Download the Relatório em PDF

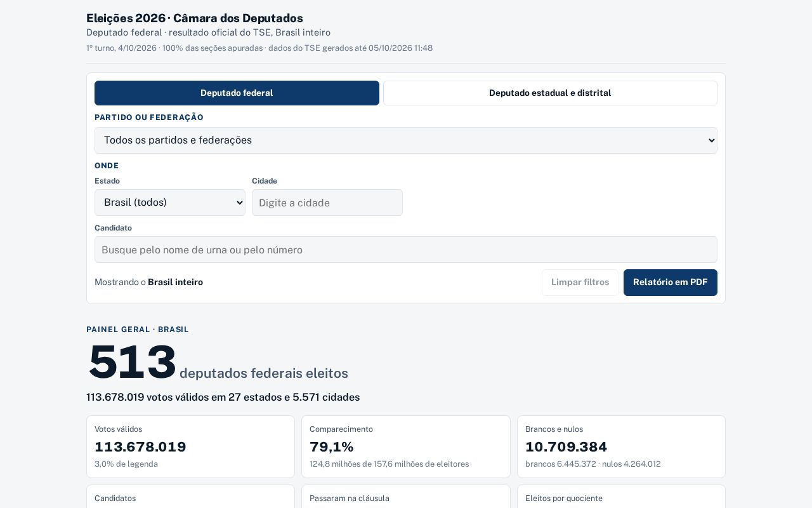(x=671, y=283)
